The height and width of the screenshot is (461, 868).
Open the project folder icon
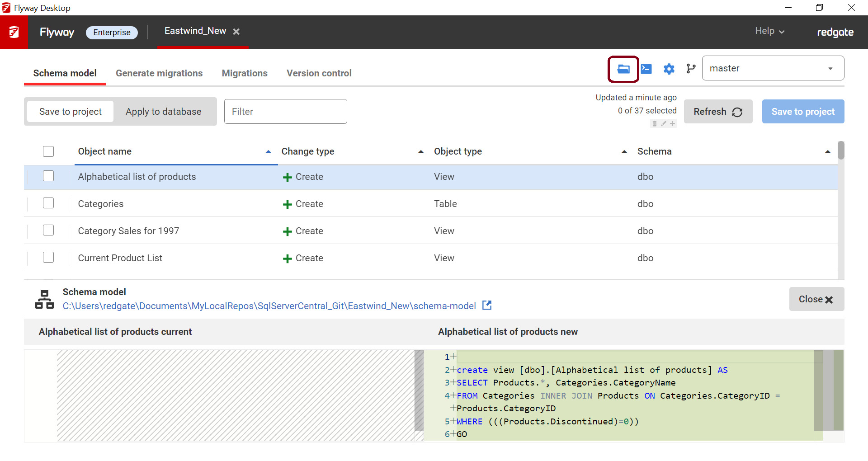click(623, 69)
